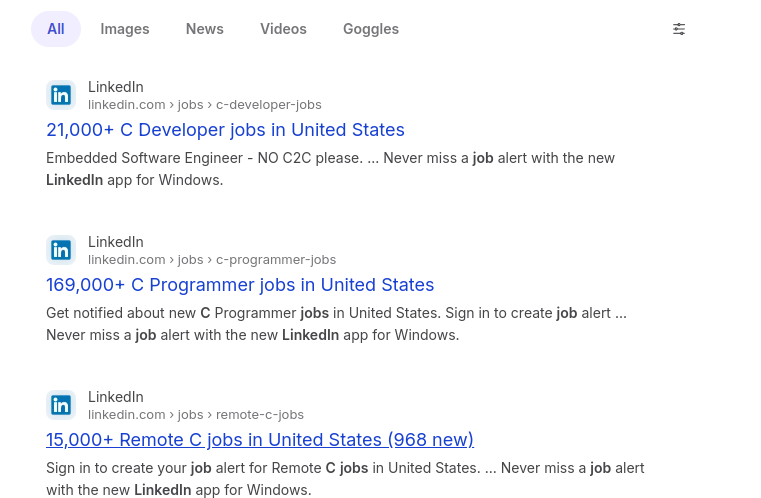Click LinkedIn site name above C Programmer result
761x498 pixels.
[116, 242]
